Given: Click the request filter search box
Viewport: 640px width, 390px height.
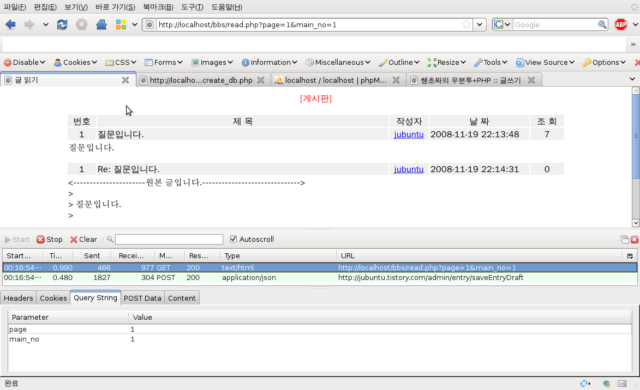Looking at the screenshot, I should point(169,239).
